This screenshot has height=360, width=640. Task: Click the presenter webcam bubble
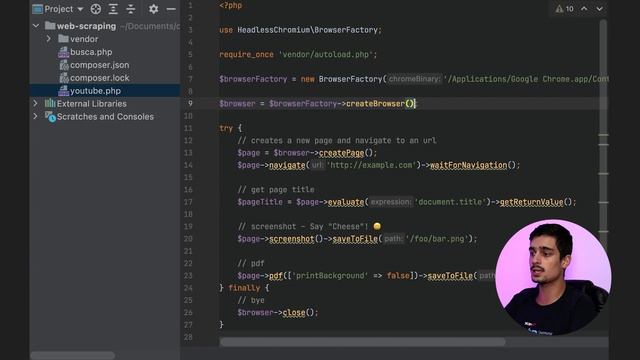[553, 278]
